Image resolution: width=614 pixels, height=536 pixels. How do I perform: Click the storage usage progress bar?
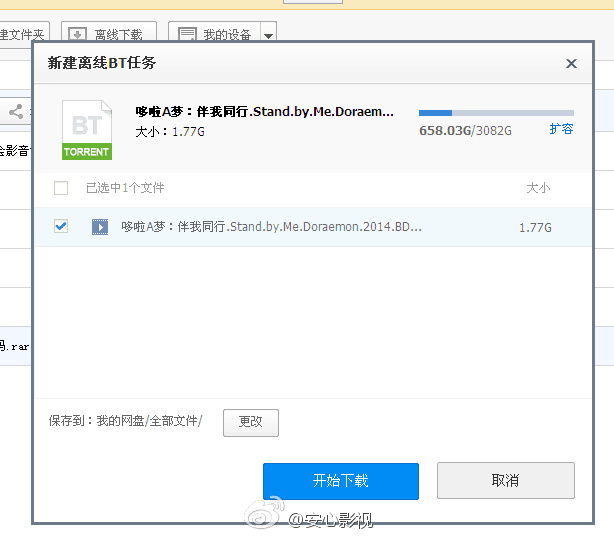tap(496, 113)
